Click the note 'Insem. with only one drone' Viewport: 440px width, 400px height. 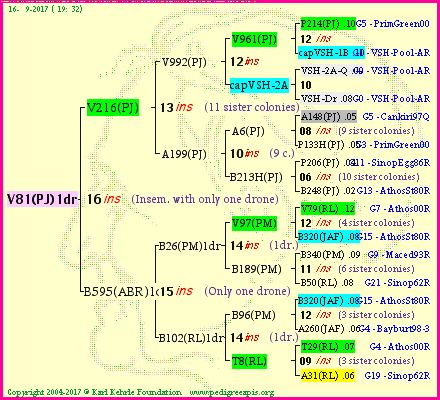[205, 199]
